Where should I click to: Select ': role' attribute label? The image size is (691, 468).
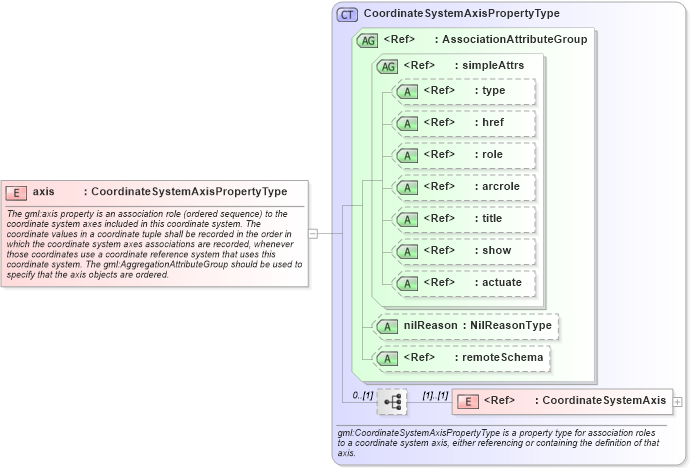pos(488,155)
